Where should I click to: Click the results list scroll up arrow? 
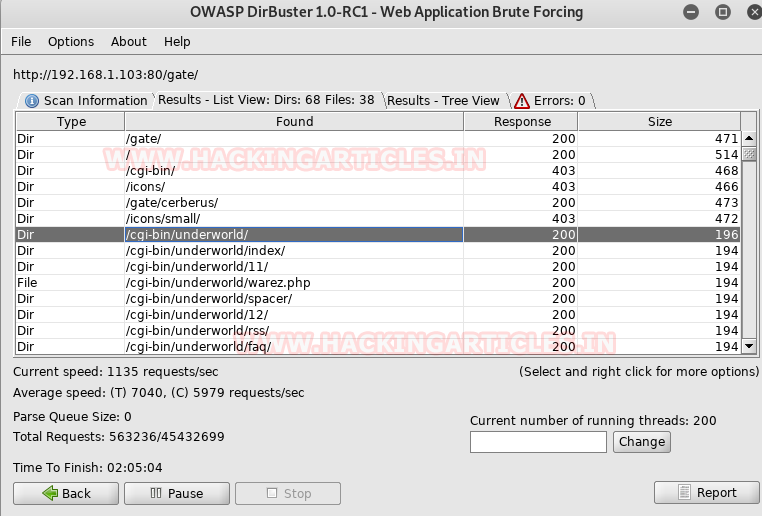(x=749, y=138)
